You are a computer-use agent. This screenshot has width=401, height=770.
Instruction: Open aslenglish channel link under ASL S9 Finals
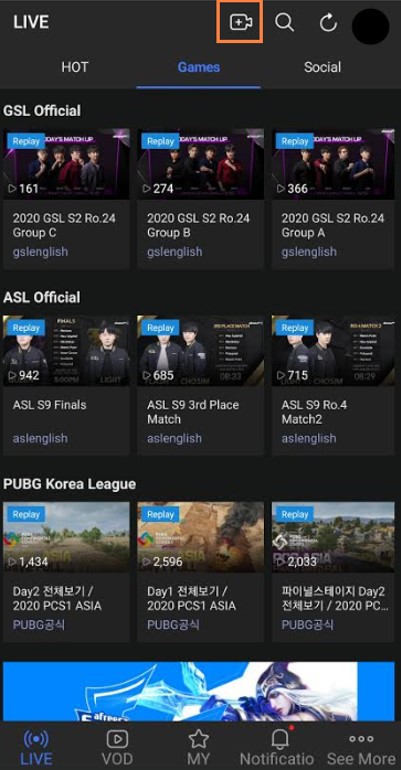(x=40, y=438)
